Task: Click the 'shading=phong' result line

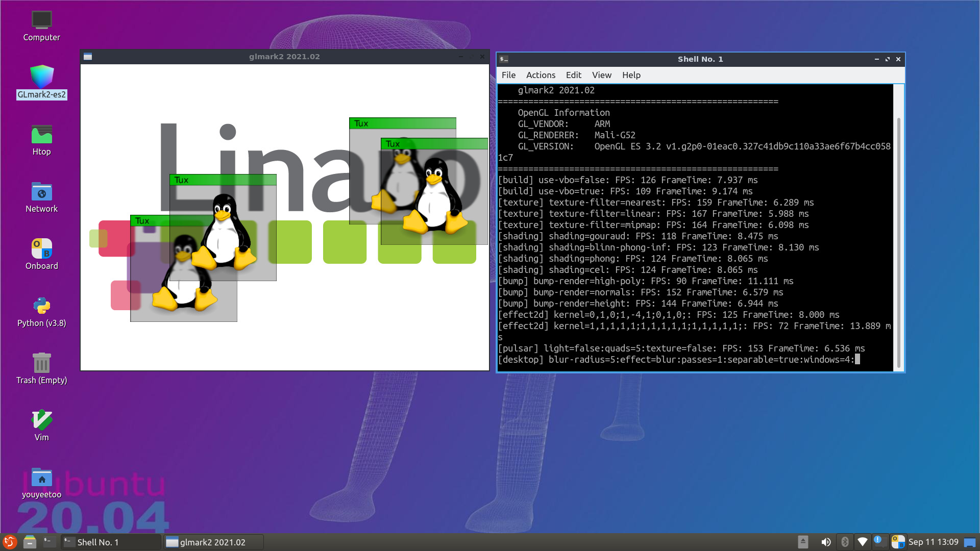Action: [x=633, y=259]
